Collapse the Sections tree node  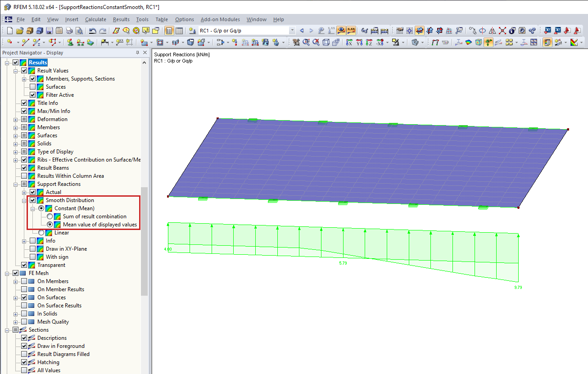7,330
